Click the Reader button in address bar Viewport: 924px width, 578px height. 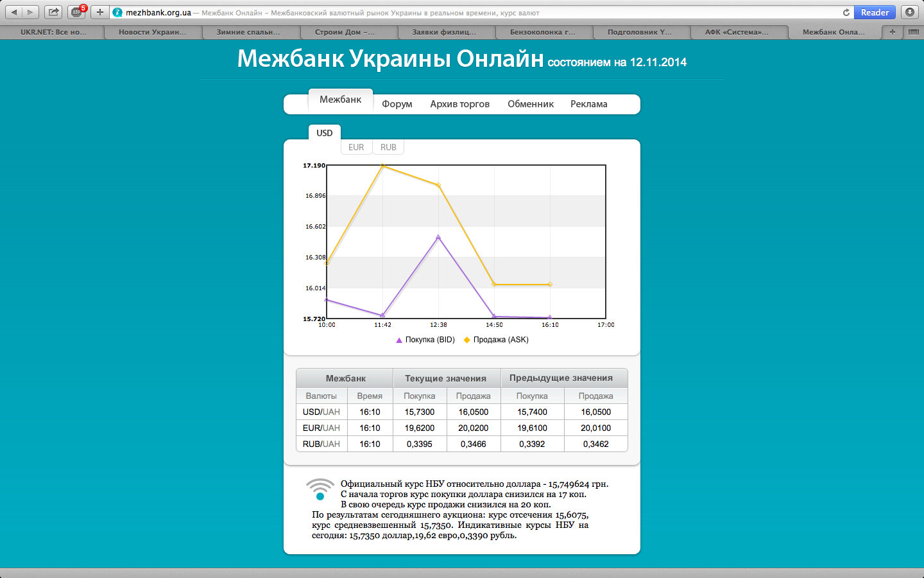coord(875,12)
